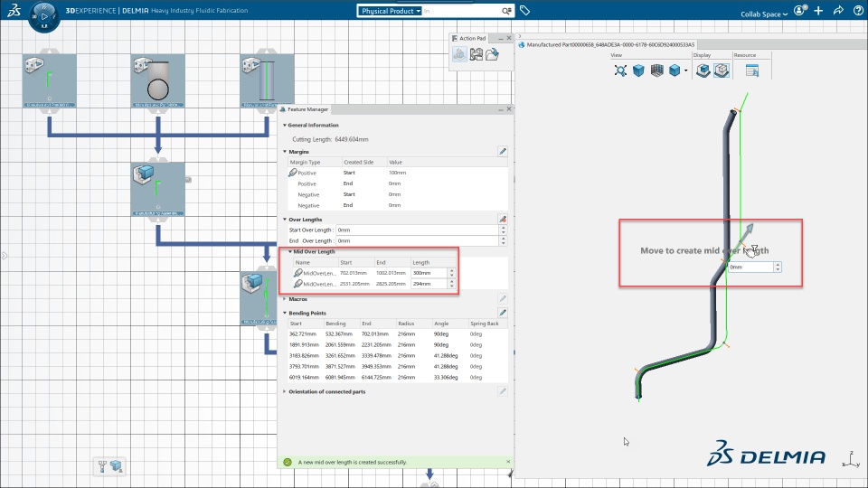
Task: Click the Feature Manager panel title
Action: (x=307, y=109)
